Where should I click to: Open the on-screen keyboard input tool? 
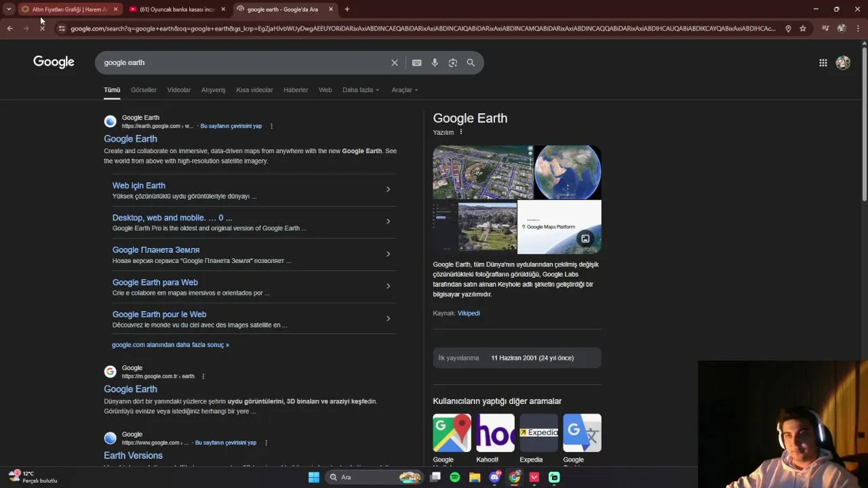[416, 62]
